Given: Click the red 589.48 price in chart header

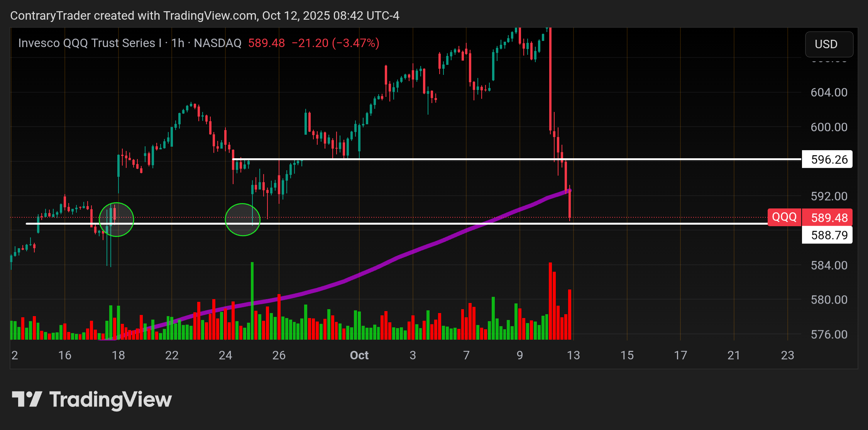Looking at the screenshot, I should tap(266, 43).
